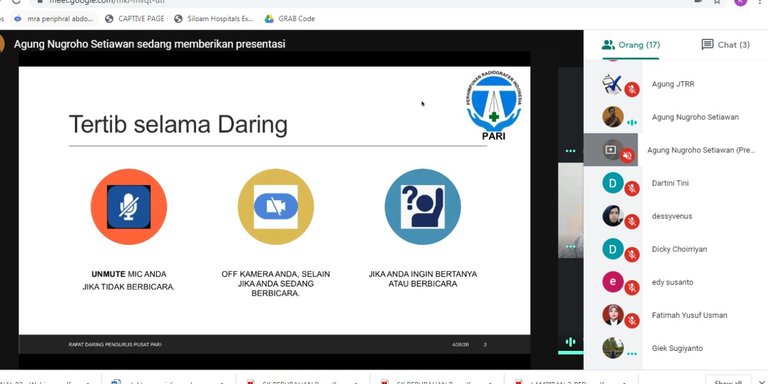Viewport: 768px width, 384px height.
Task: Click dessyvenus profile picture
Action: point(613,216)
